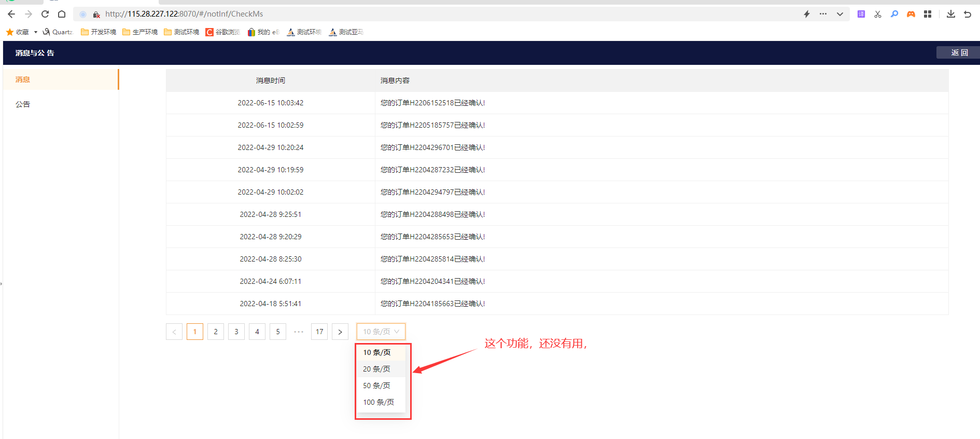Viewport: 980px width, 439px height.
Task: Go back using the browser back arrow
Action: [x=11, y=14]
